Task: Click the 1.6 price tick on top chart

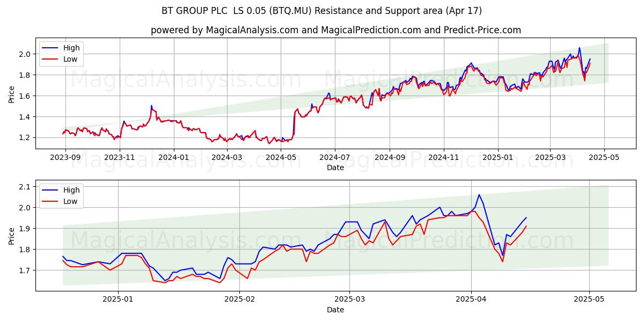Action: pyautogui.click(x=25, y=96)
